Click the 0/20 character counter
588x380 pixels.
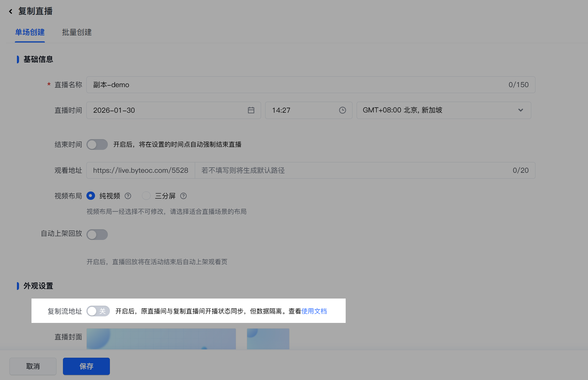click(521, 170)
